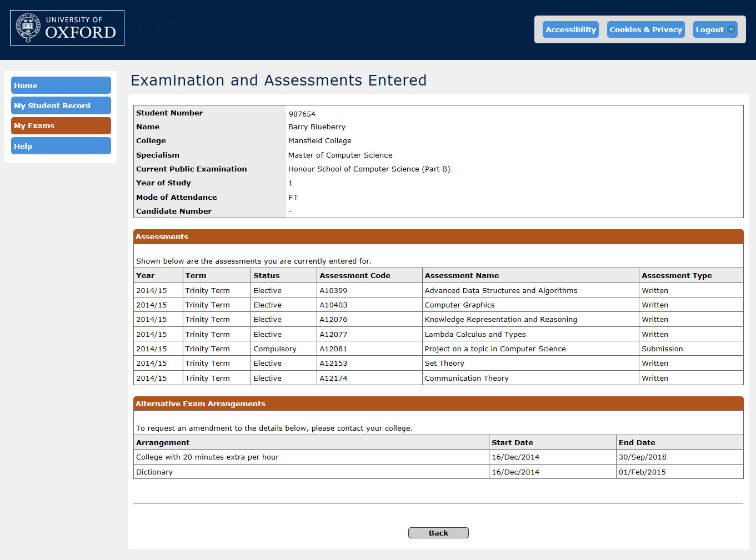Click Alternative Exam Arrangements section header
Viewport: 756px width, 560px height.
click(201, 403)
